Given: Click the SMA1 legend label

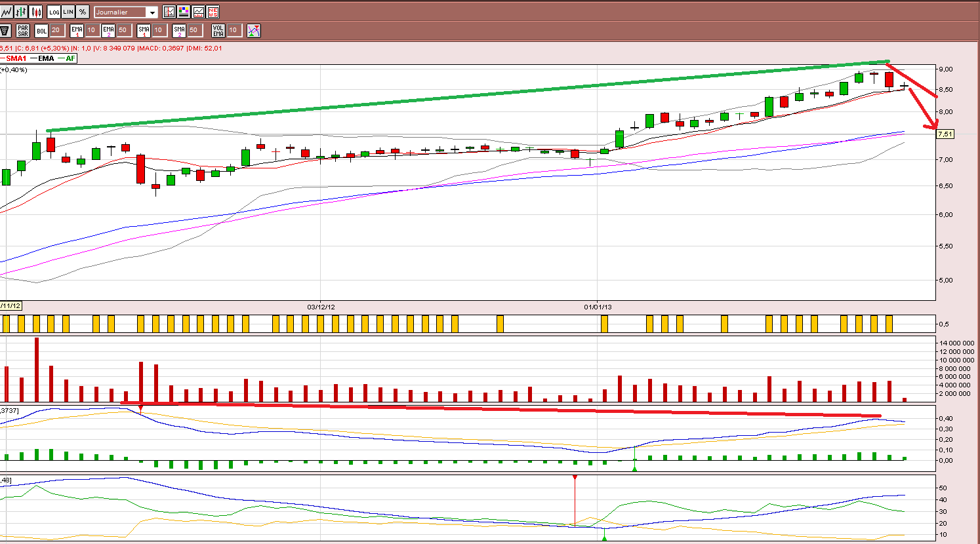Looking at the screenshot, I should (x=16, y=58).
